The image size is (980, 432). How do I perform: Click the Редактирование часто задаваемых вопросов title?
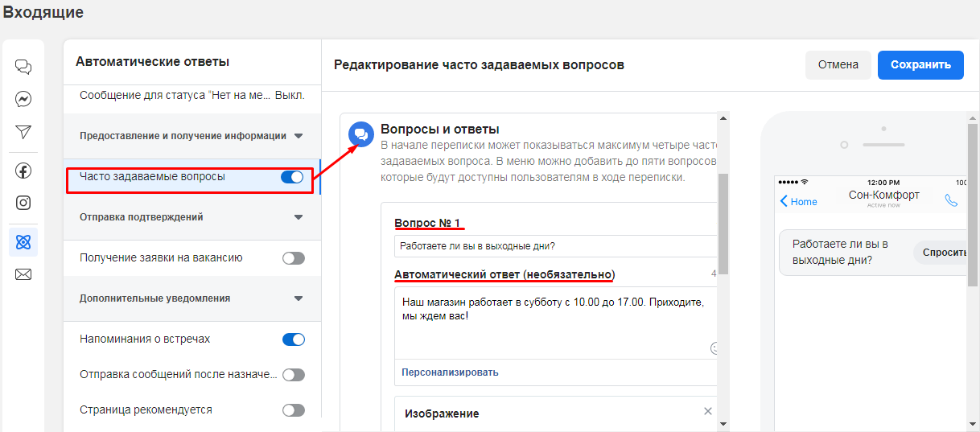click(479, 64)
